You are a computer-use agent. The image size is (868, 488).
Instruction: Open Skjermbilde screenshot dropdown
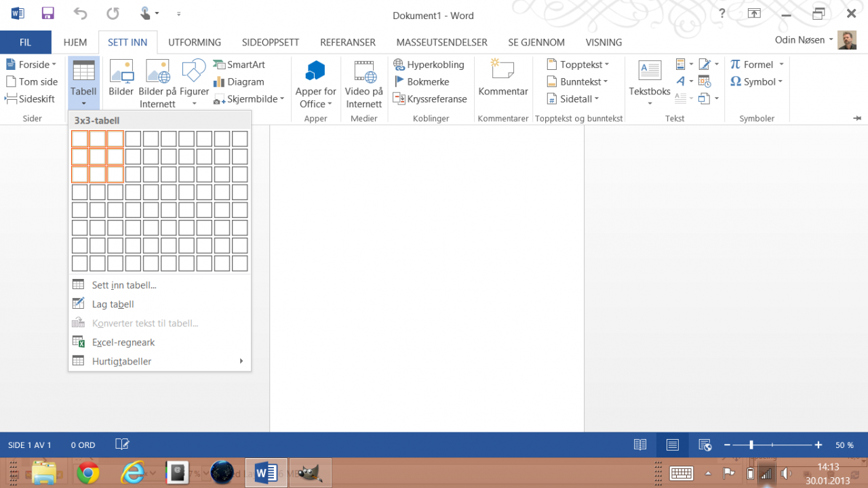[248, 98]
